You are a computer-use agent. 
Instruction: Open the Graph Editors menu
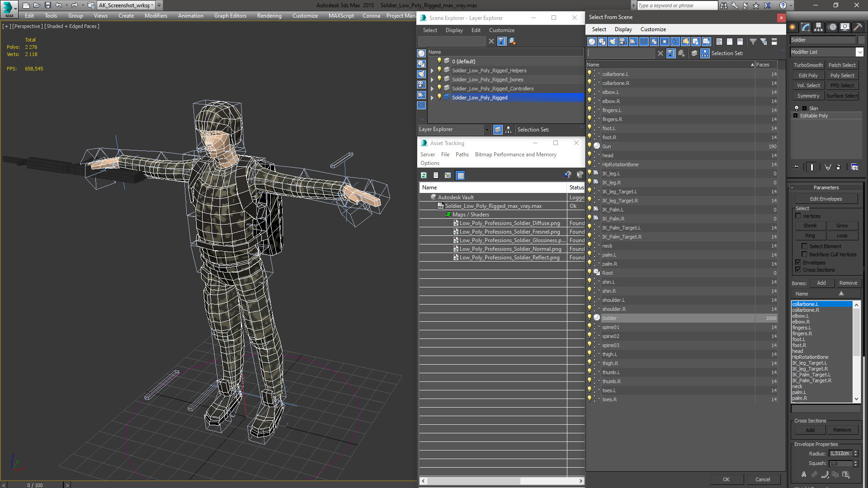click(x=230, y=16)
